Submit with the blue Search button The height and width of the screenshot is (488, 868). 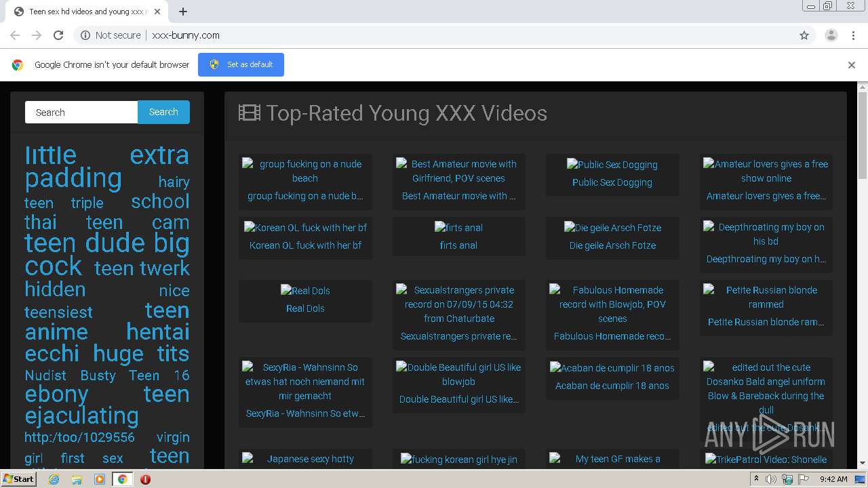click(163, 113)
